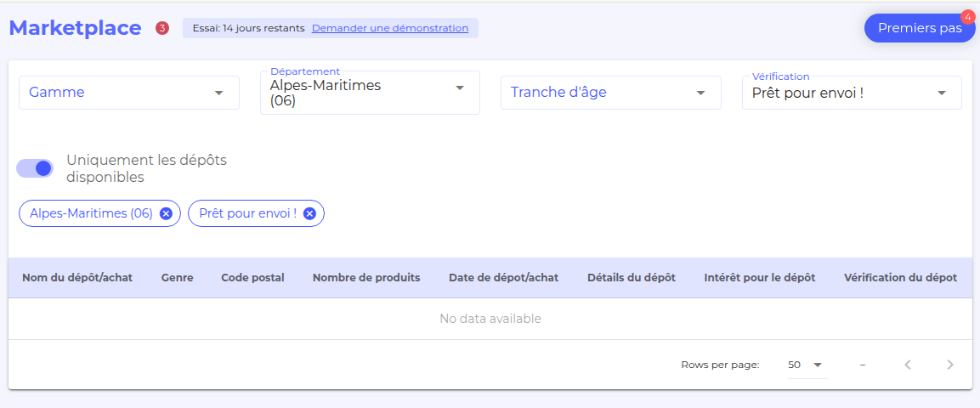Click the No data available message
Image resolution: width=980 pixels, height=408 pixels.
coord(490,319)
